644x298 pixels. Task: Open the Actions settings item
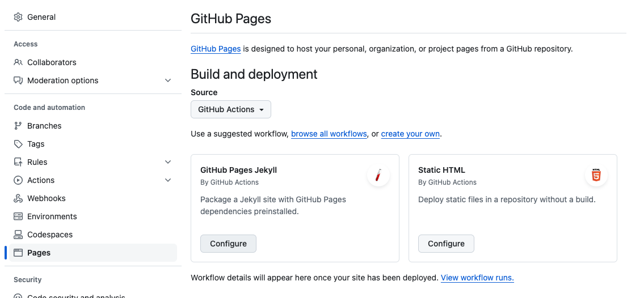click(x=93, y=180)
